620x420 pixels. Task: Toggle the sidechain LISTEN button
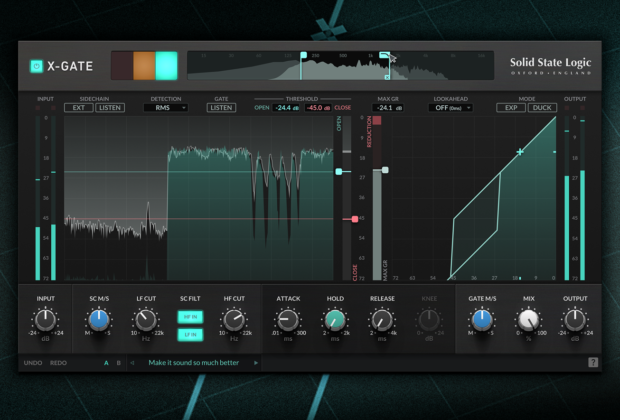(110, 108)
